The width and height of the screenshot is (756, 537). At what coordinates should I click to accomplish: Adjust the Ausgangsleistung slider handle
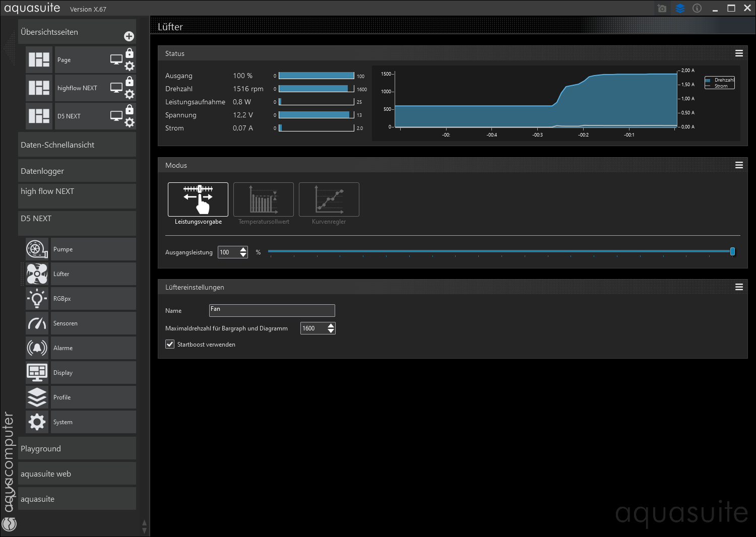(732, 251)
